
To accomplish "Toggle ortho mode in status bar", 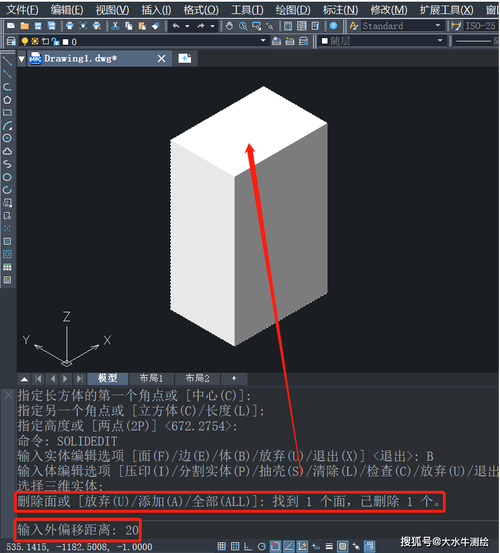I will [x=248, y=546].
